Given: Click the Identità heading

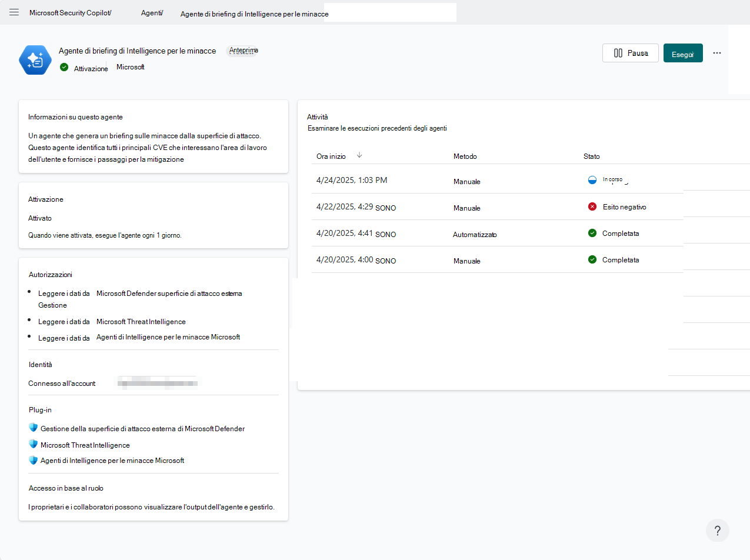Looking at the screenshot, I should (41, 365).
